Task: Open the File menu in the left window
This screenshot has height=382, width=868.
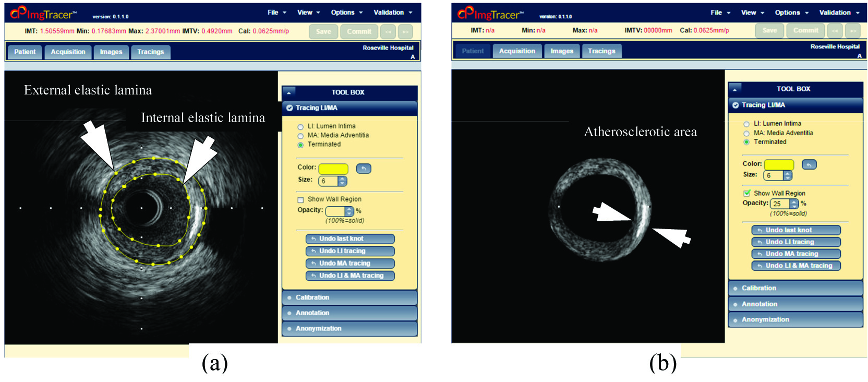Action: (276, 13)
